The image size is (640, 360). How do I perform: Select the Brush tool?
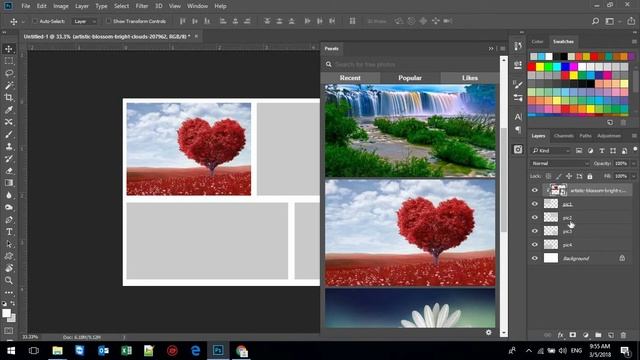click(9, 134)
